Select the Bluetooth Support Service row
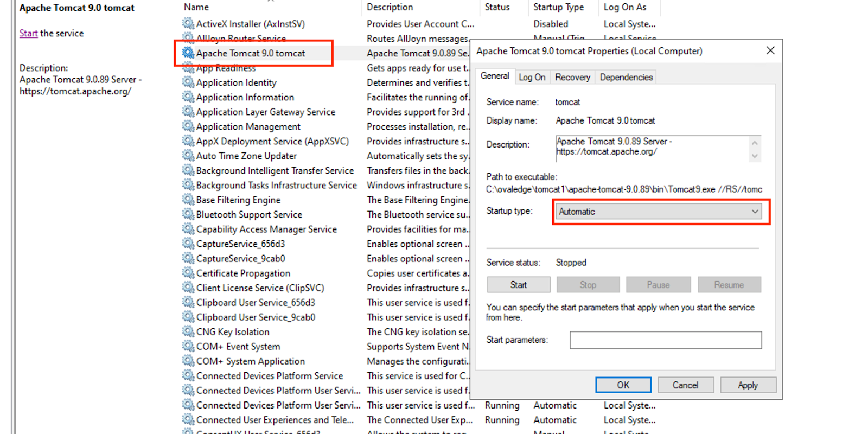The image size is (868, 434). click(249, 214)
